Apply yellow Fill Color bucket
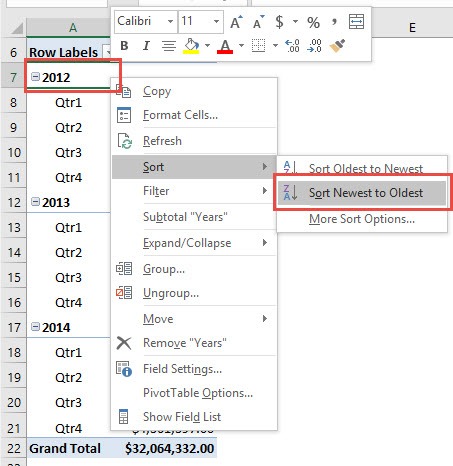 coord(191,46)
